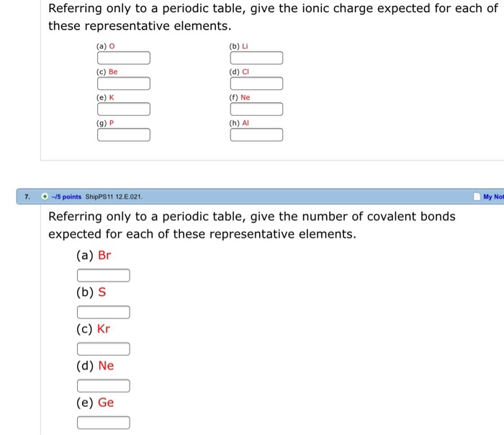Viewport: 504px width, 435px height.
Task: Expand question 7 plus icon
Action: click(x=45, y=197)
